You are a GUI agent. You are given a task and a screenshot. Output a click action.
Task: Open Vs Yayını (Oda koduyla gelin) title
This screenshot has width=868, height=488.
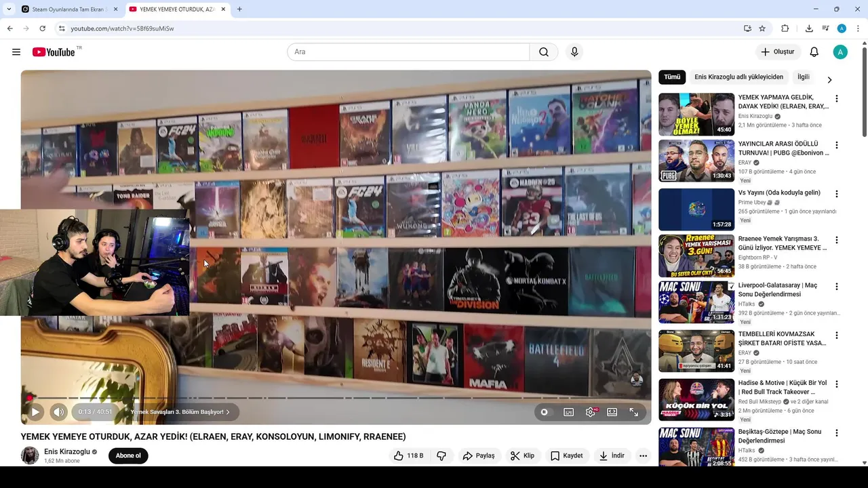coord(779,192)
